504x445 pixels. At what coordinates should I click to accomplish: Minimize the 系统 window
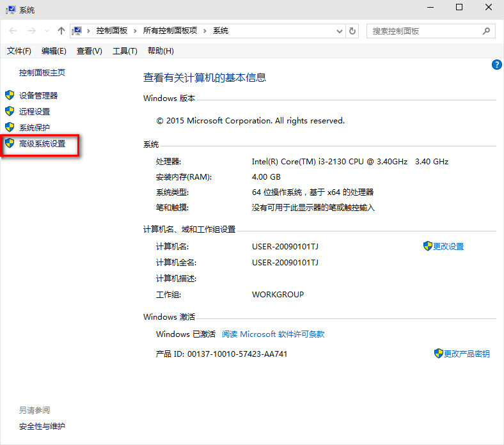pos(430,8)
